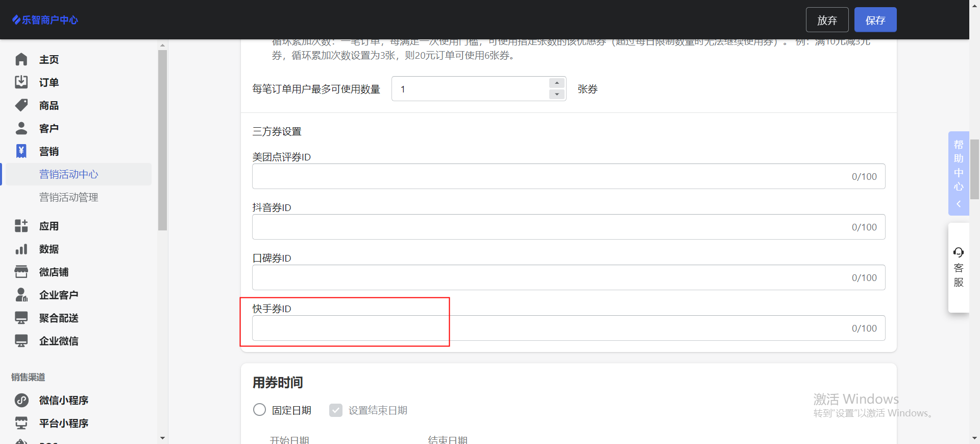The width and height of the screenshot is (980, 444).
Task: Open the 主页 home icon
Action: click(21, 59)
